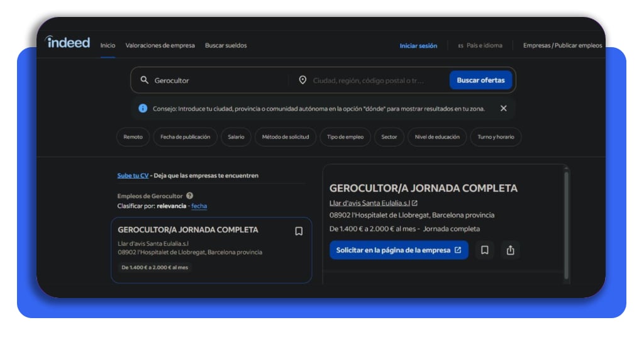644x337 pixels.
Task: Dismiss the Consejo tip banner
Action: click(x=504, y=108)
